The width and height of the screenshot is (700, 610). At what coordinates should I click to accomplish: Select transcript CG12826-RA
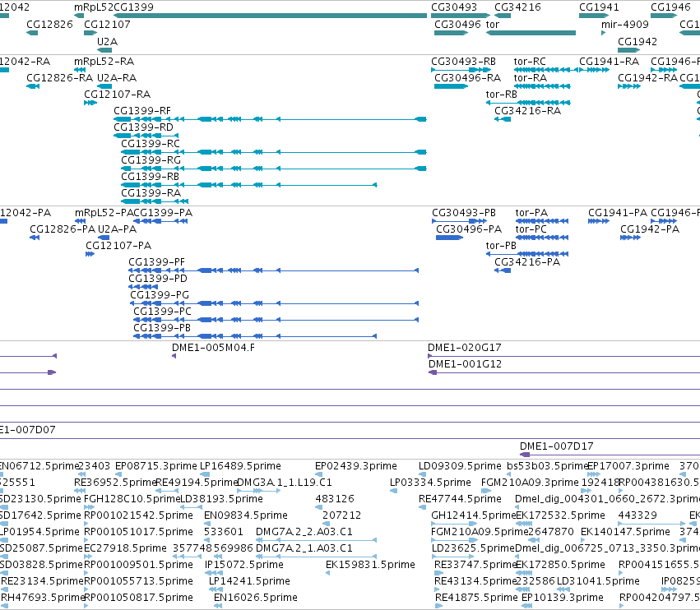coord(60,77)
